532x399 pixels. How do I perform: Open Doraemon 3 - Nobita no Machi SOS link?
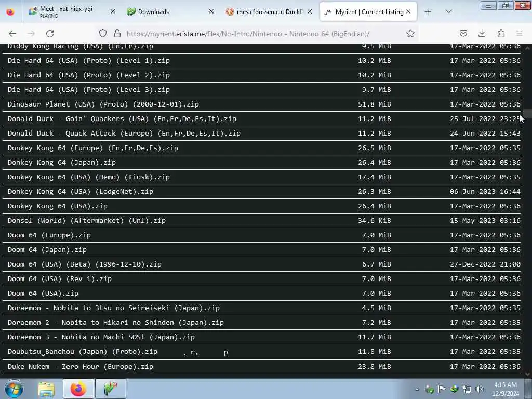point(101,338)
